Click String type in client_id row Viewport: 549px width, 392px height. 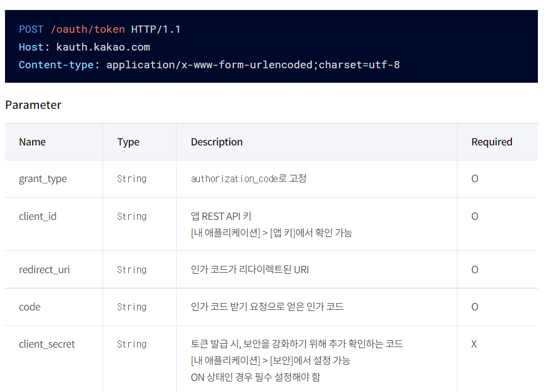tap(132, 217)
